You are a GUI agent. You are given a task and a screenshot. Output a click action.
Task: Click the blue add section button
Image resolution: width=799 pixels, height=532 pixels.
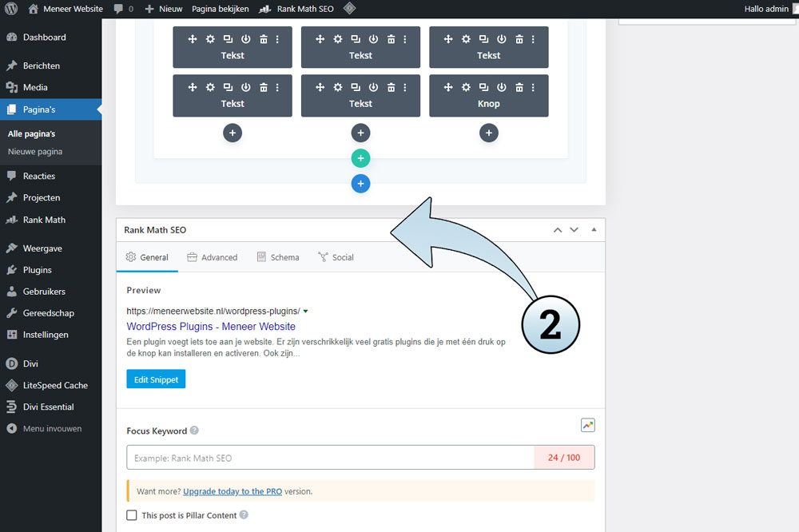(x=360, y=185)
